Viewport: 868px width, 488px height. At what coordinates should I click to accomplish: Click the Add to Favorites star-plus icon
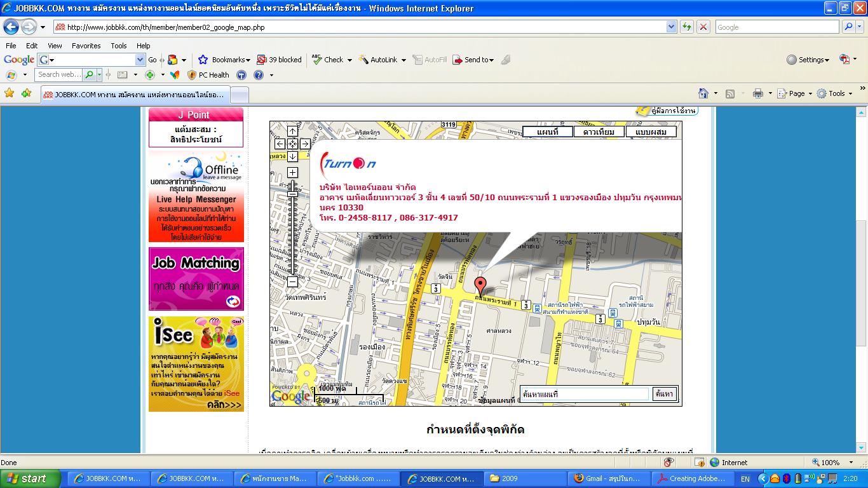pyautogui.click(x=26, y=93)
